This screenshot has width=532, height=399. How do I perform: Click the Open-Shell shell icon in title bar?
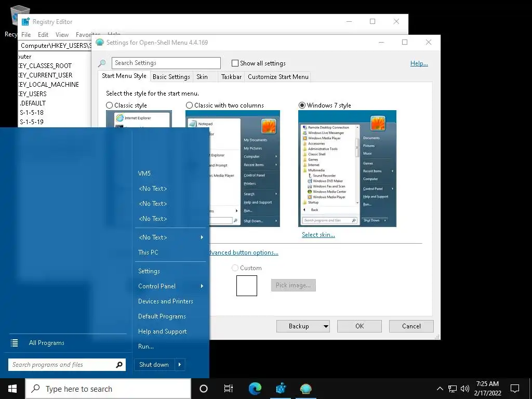click(x=99, y=43)
